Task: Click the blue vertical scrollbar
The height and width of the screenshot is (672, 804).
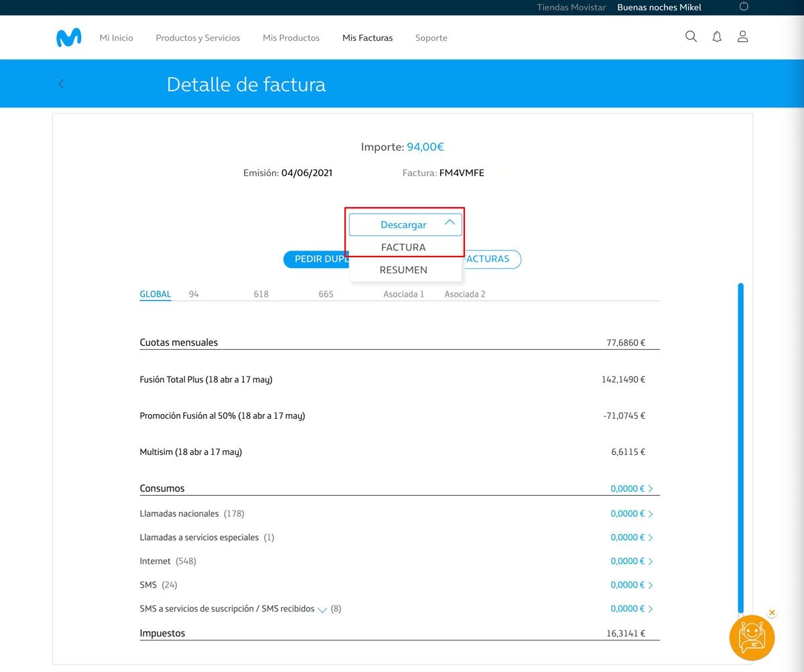Action: (x=740, y=448)
